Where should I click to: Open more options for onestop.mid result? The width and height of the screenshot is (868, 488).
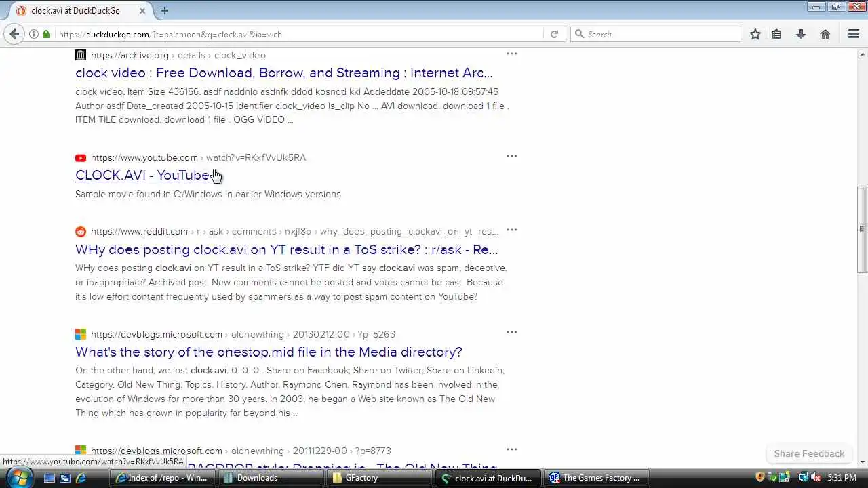coord(512,332)
